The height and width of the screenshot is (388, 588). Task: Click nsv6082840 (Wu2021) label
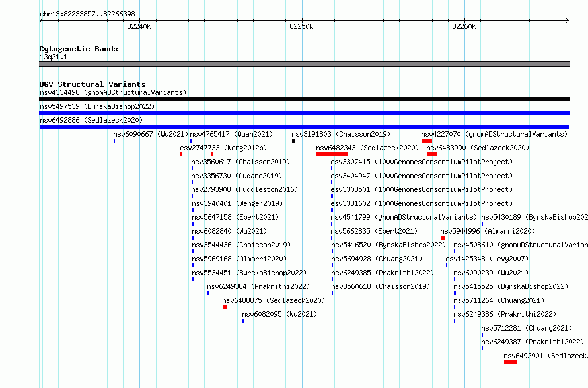[x=229, y=231]
